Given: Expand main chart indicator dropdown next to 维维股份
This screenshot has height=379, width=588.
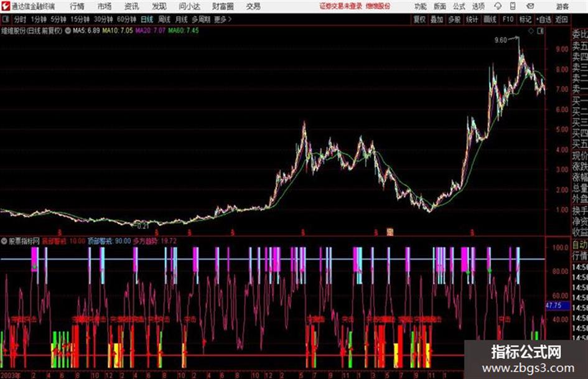Looking at the screenshot, I should 68,30.
